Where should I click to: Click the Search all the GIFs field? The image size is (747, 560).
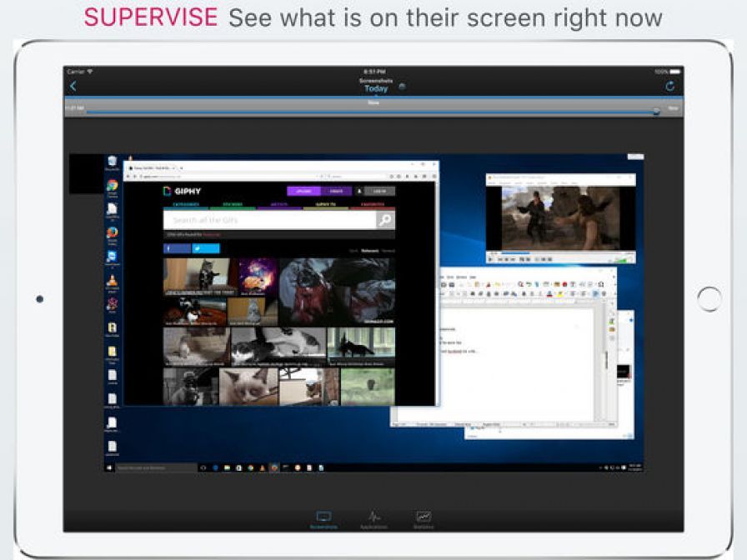click(268, 220)
